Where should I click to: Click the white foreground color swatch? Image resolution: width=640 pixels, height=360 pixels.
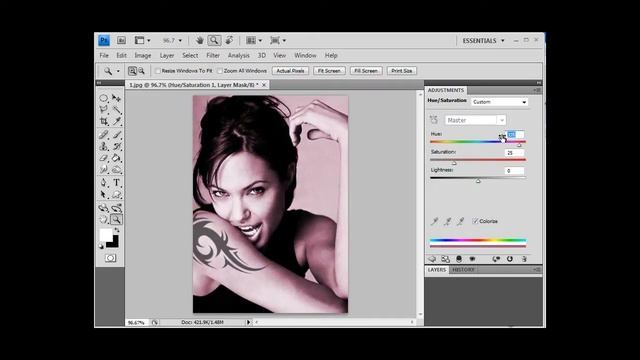(x=106, y=235)
